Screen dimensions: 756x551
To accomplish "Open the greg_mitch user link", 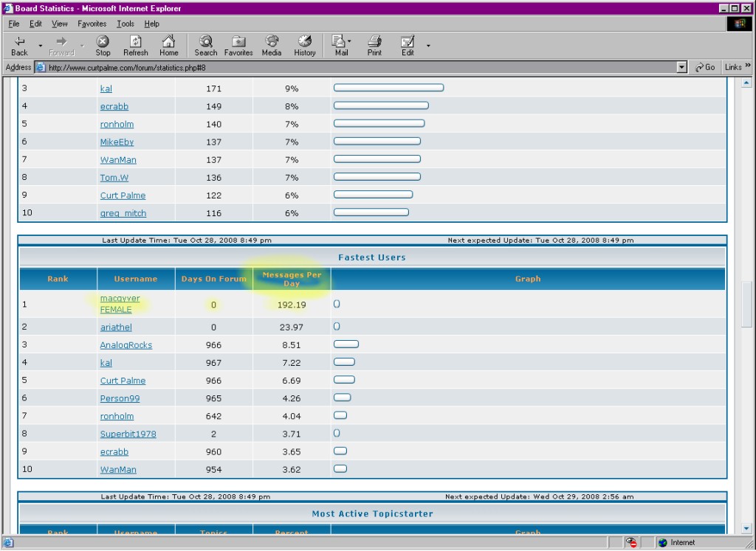I will [123, 213].
